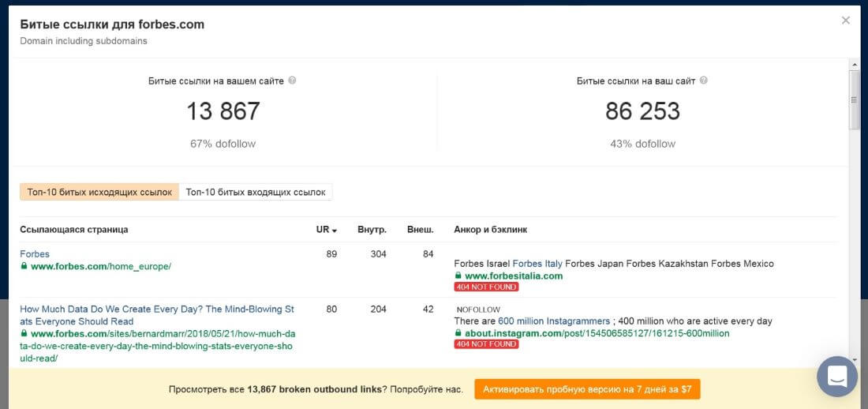
Task: Click 'Forbes Italy' anchor link
Action: [537, 263]
